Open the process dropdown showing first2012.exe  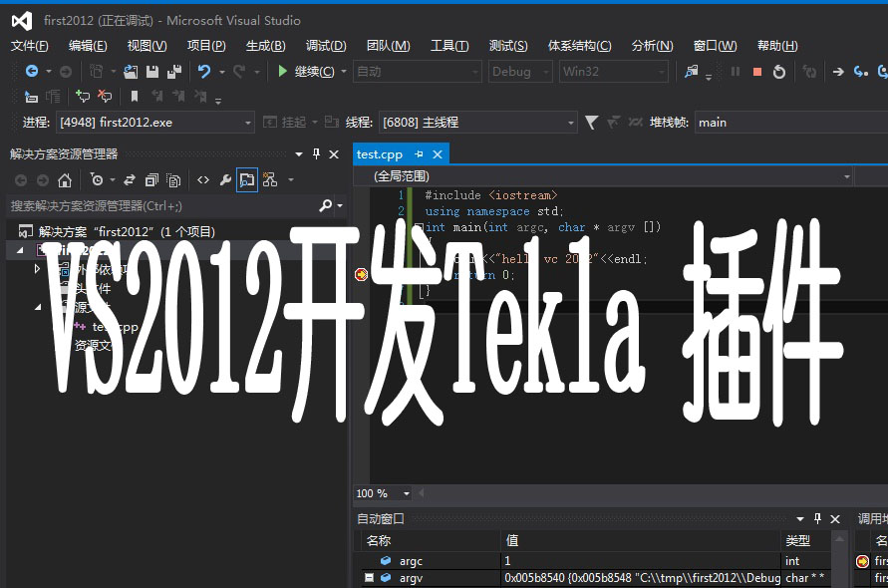[155, 123]
